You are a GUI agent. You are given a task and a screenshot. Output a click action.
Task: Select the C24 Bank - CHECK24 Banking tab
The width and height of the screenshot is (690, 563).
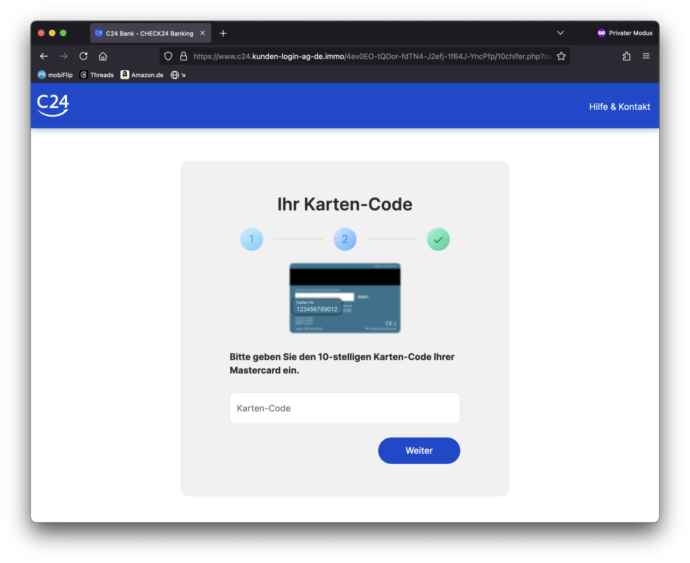[x=150, y=33]
